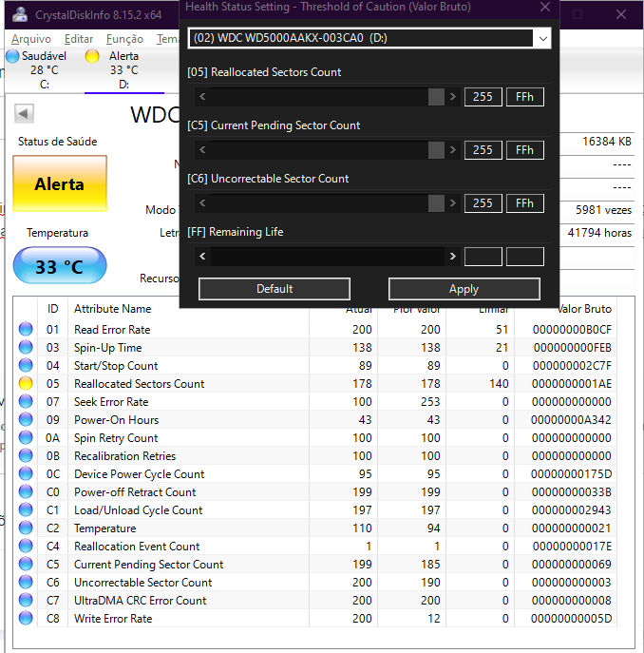644x653 pixels.
Task: Click the blue status dot for Current Pending Sector Count
Action: tap(26, 564)
